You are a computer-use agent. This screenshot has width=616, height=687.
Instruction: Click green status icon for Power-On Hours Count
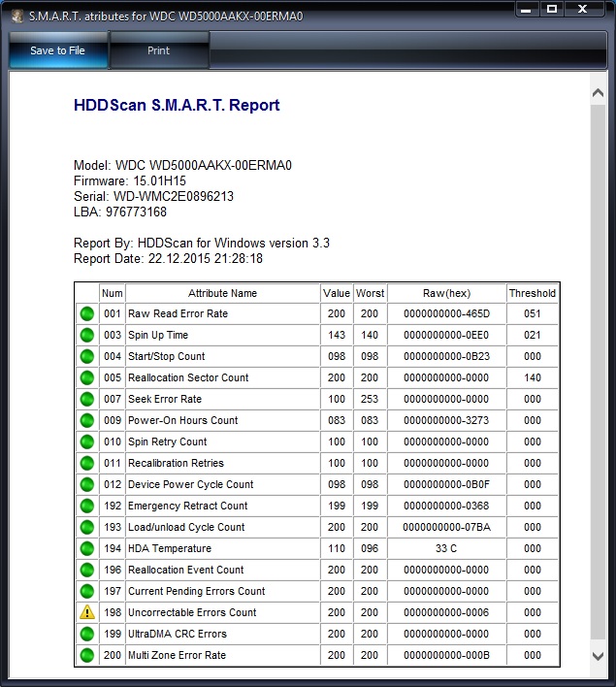pyautogui.click(x=87, y=420)
